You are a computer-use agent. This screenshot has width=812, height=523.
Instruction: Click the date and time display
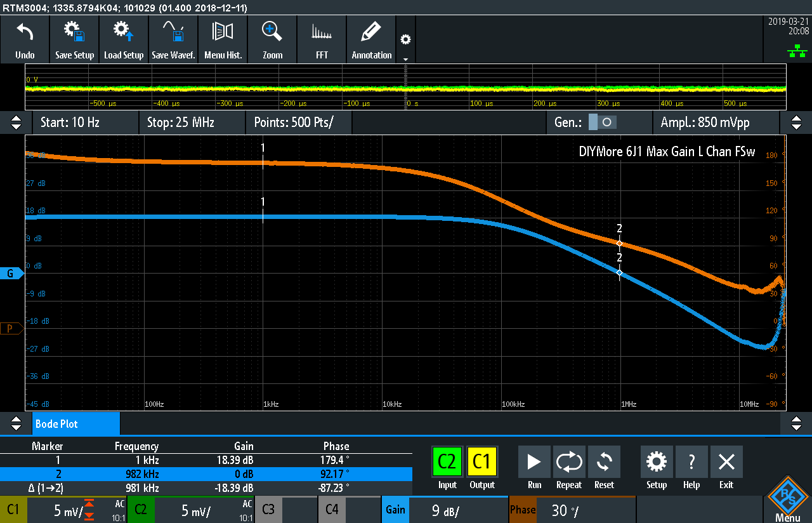pyautogui.click(x=787, y=26)
